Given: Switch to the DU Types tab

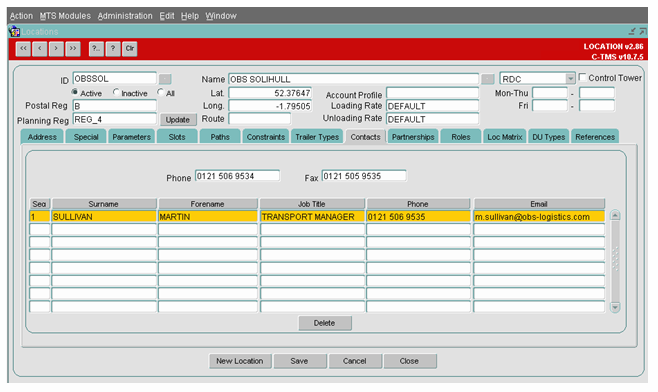Looking at the screenshot, I should tap(548, 137).
